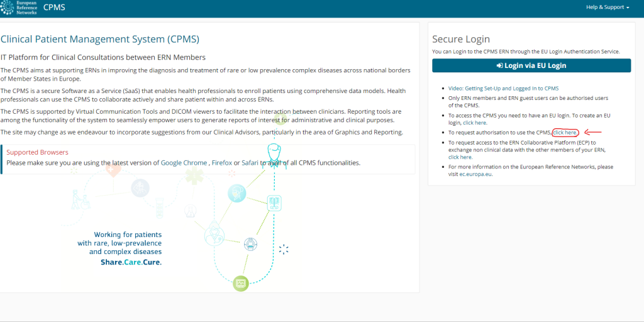
Task: Click the Supported Browsers heading
Action: [x=37, y=152]
